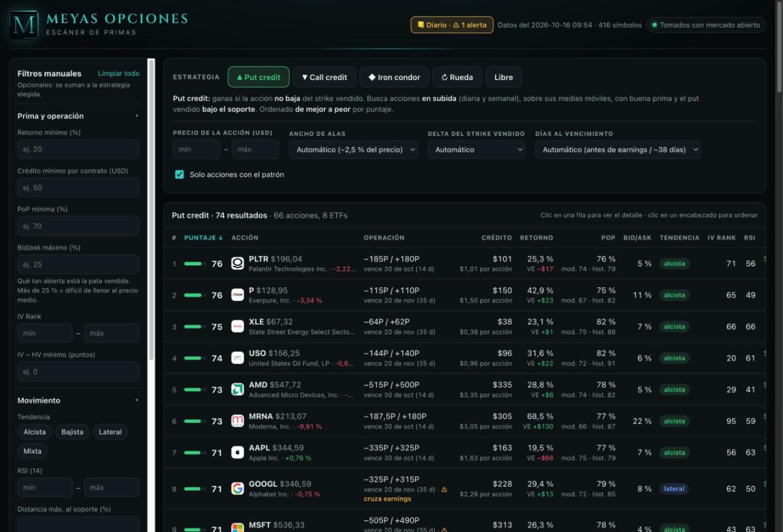Toggle 'Solo acciones con el patrón' checkbox

[179, 175]
